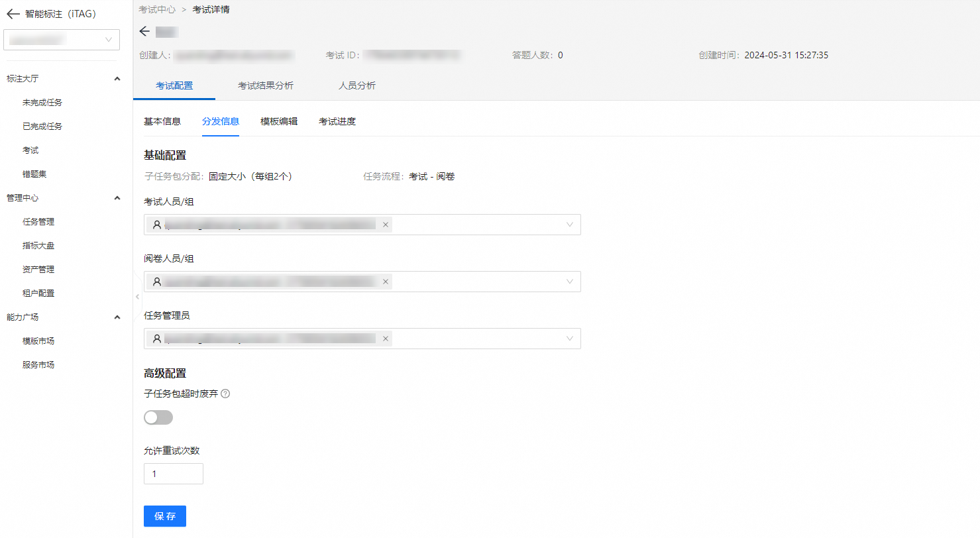Open 服务市场 in the sidebar

point(38,365)
